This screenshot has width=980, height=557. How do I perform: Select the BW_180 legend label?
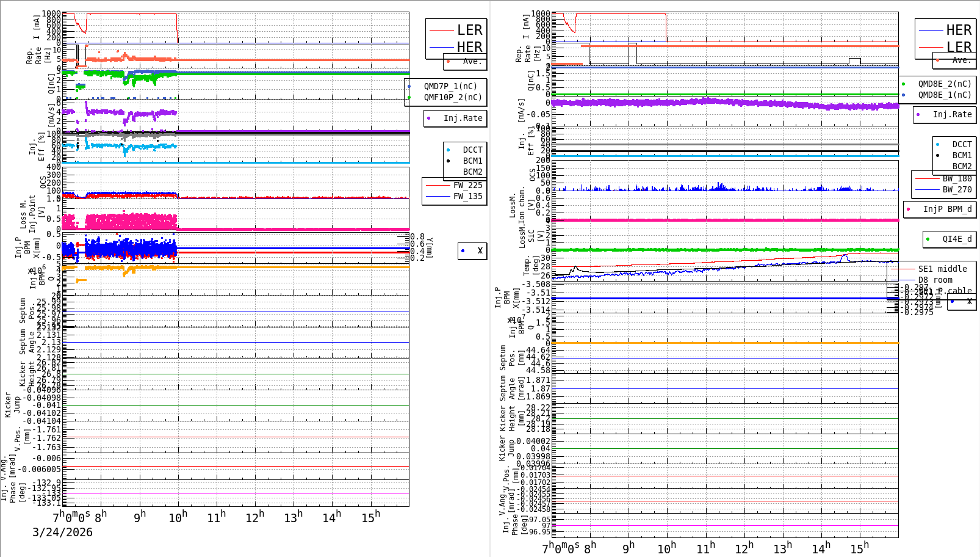coord(957,178)
